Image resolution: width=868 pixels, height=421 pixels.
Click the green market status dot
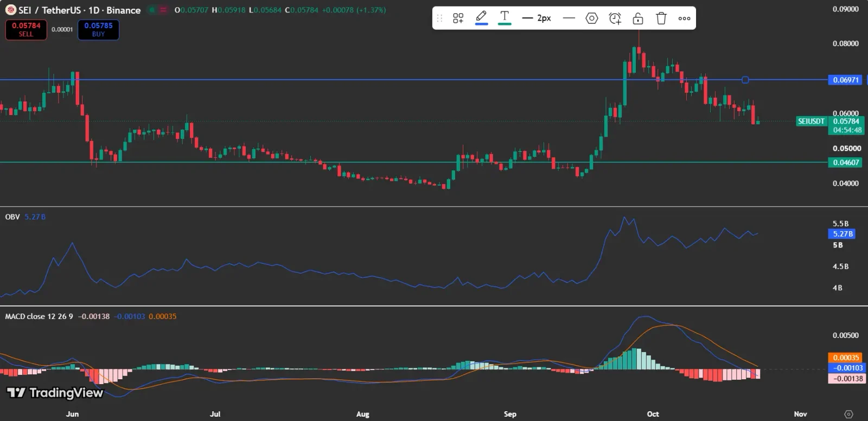click(151, 10)
